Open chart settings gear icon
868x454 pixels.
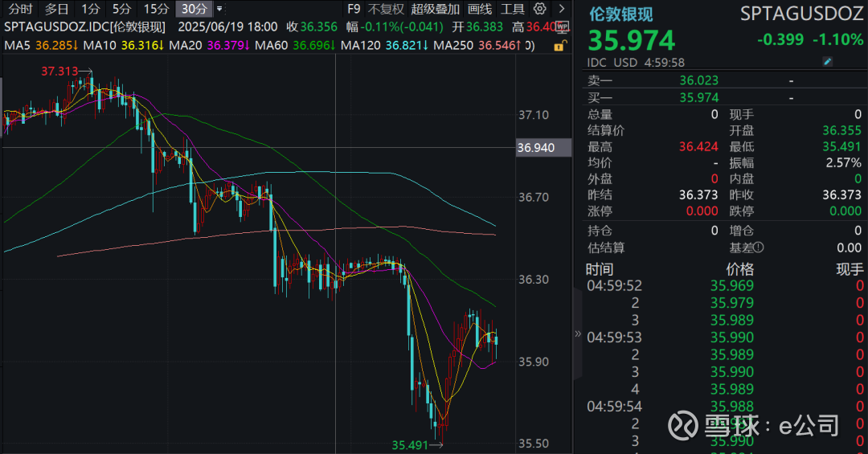click(540, 8)
